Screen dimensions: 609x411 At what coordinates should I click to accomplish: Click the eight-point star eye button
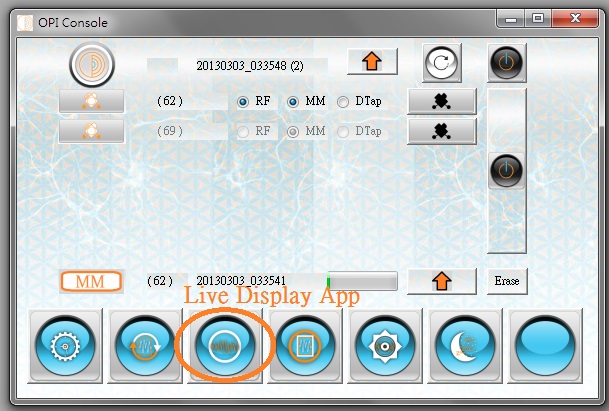click(x=385, y=346)
